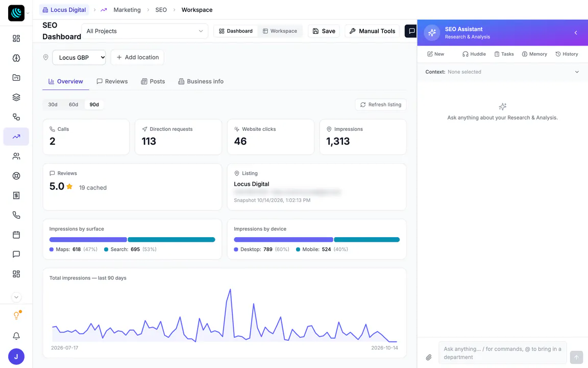This screenshot has width=588, height=368.
Task: Open the brain icon in sidebar
Action: point(16,58)
